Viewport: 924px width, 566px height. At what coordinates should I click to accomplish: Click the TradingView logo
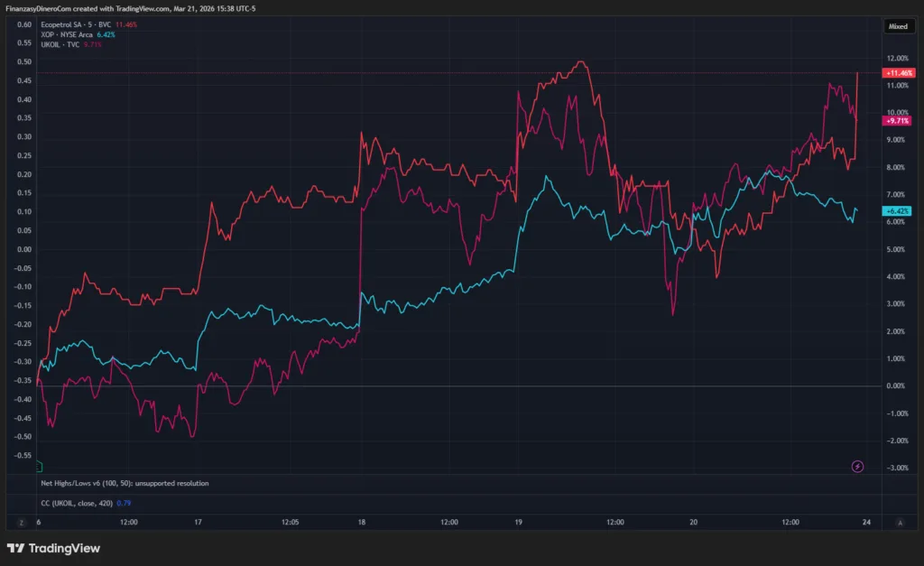pyautogui.click(x=53, y=548)
